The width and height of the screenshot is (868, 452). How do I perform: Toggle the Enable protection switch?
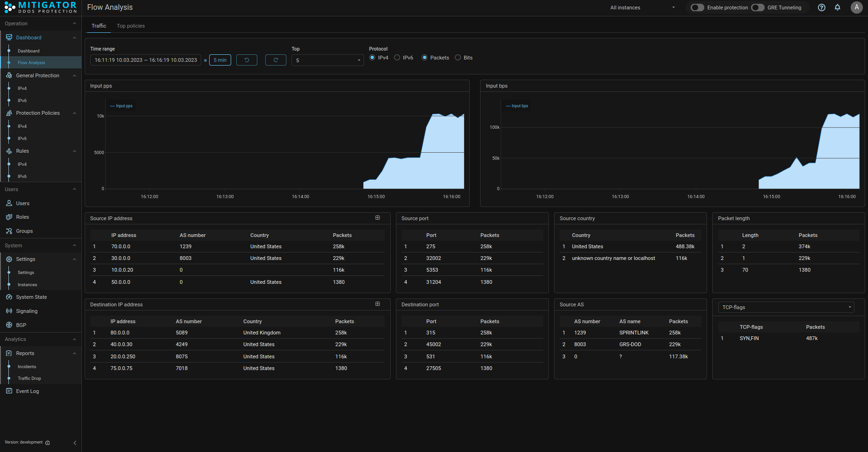697,7
